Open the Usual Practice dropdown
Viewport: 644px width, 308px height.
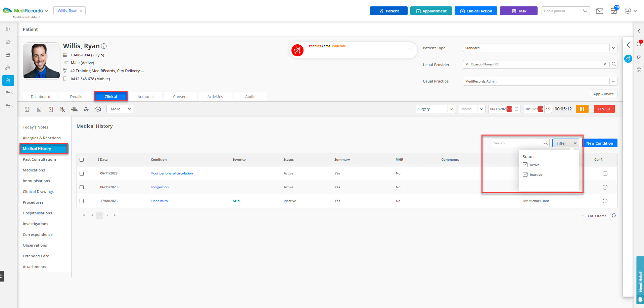click(613, 81)
